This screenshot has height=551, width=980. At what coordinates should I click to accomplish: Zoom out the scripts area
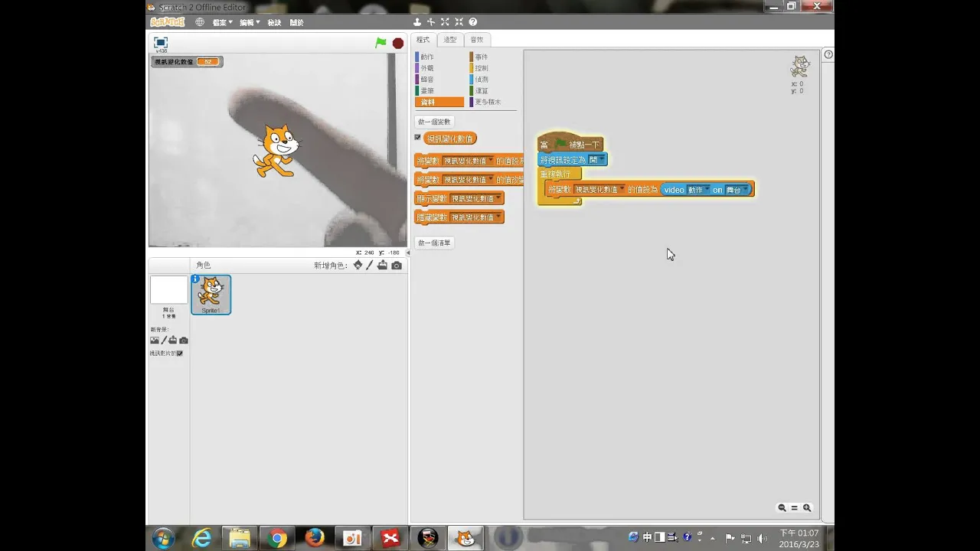click(782, 507)
